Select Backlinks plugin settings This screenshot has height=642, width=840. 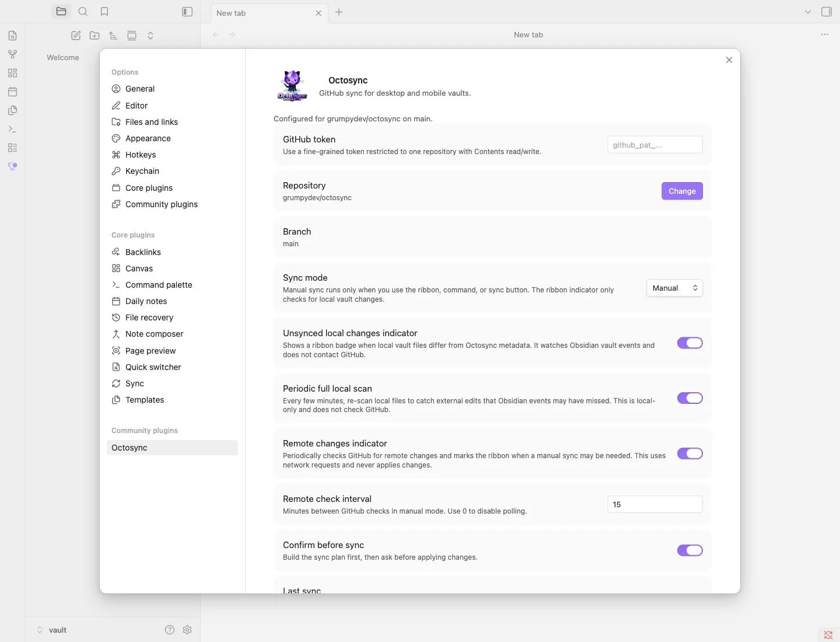pos(172,252)
